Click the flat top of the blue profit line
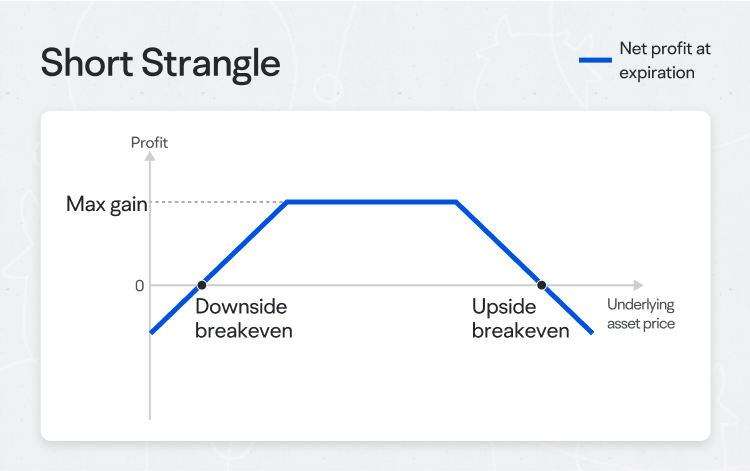The width and height of the screenshot is (750, 471). coord(372,202)
